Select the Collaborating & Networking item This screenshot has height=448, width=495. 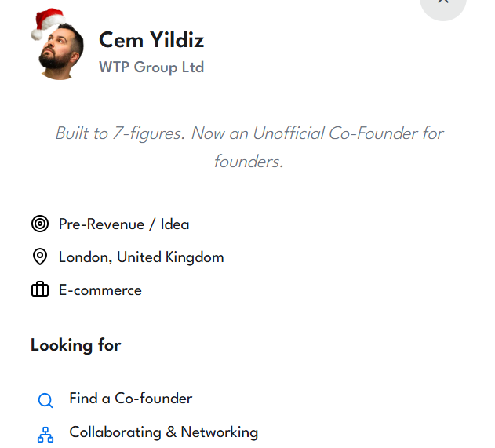coord(163,432)
